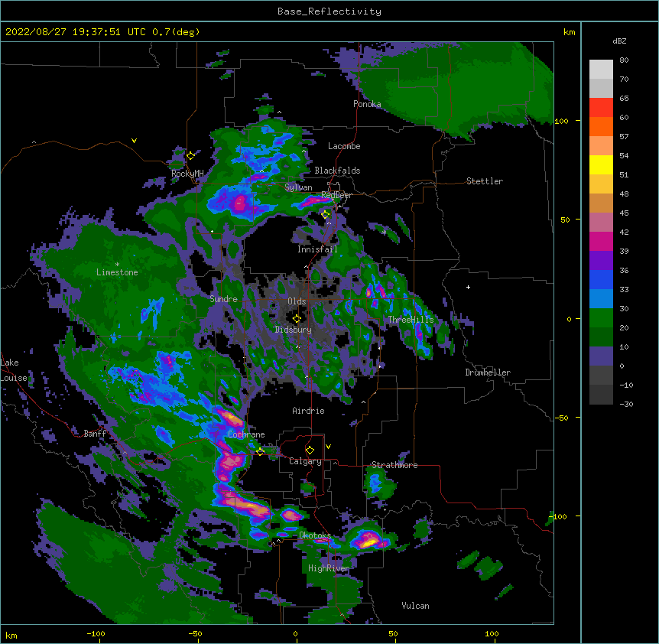Viewport: 659px width, 644px height.
Task: Click the Okotoks town label
Action: pyautogui.click(x=315, y=535)
